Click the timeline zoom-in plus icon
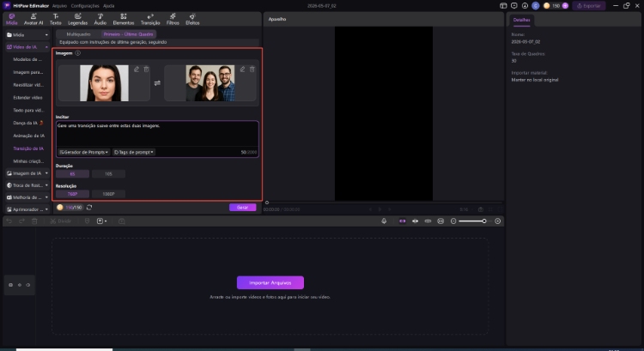The width and height of the screenshot is (644, 351). click(497, 221)
